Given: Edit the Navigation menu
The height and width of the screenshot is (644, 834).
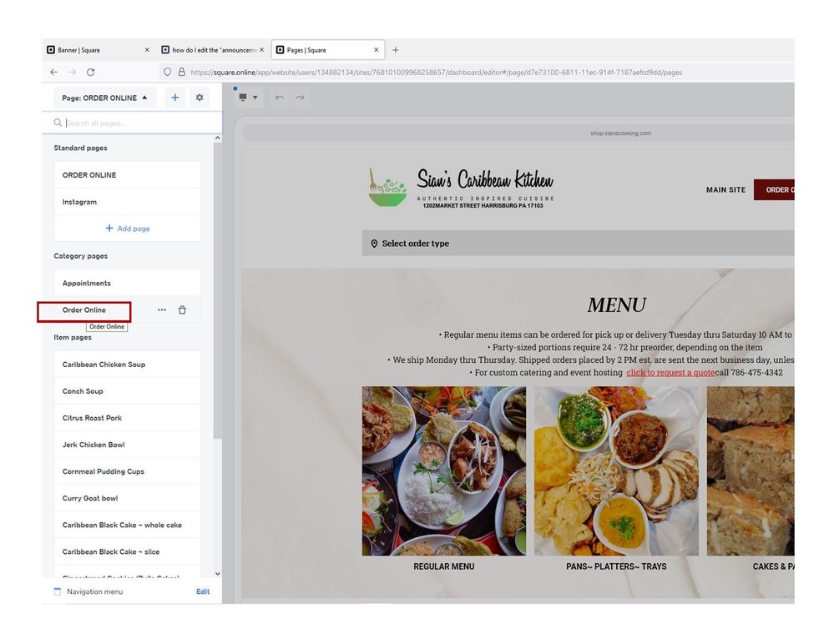Looking at the screenshot, I should click(x=203, y=591).
